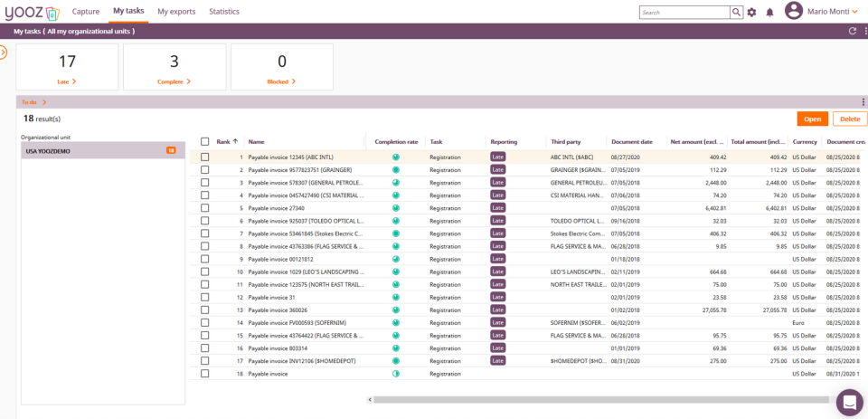868x419 pixels.
Task: Switch to My exports tab
Action: 176,12
